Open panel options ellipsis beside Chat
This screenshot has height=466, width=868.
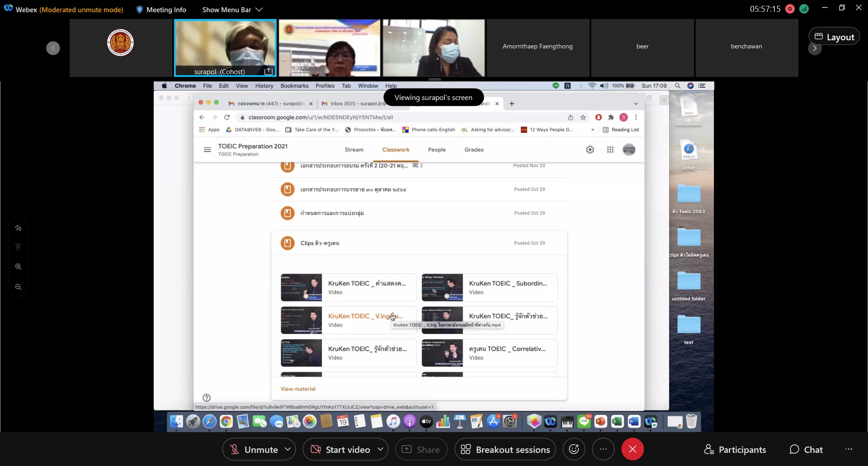(849, 449)
